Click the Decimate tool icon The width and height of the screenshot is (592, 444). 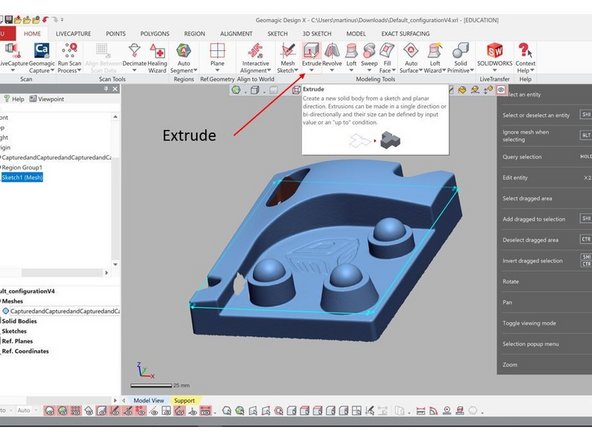(x=134, y=50)
